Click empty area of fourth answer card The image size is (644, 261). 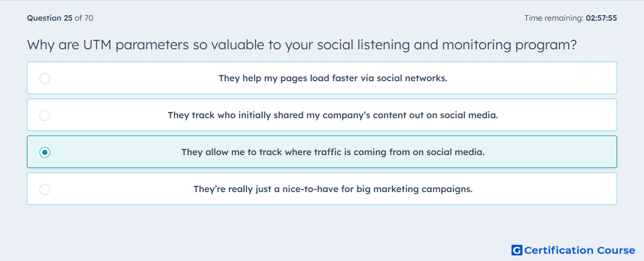pos(546,189)
